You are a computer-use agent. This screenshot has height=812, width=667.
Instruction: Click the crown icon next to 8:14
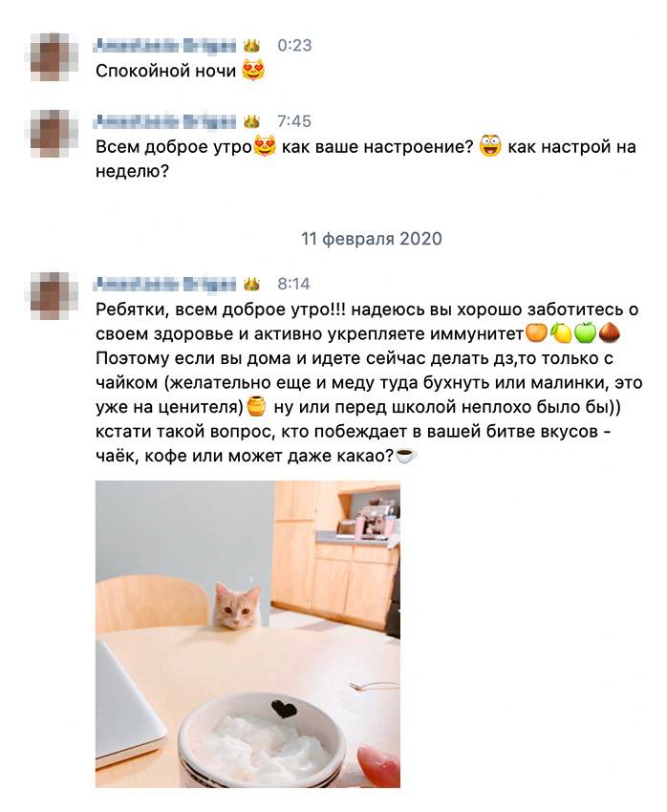pyautogui.click(x=251, y=284)
